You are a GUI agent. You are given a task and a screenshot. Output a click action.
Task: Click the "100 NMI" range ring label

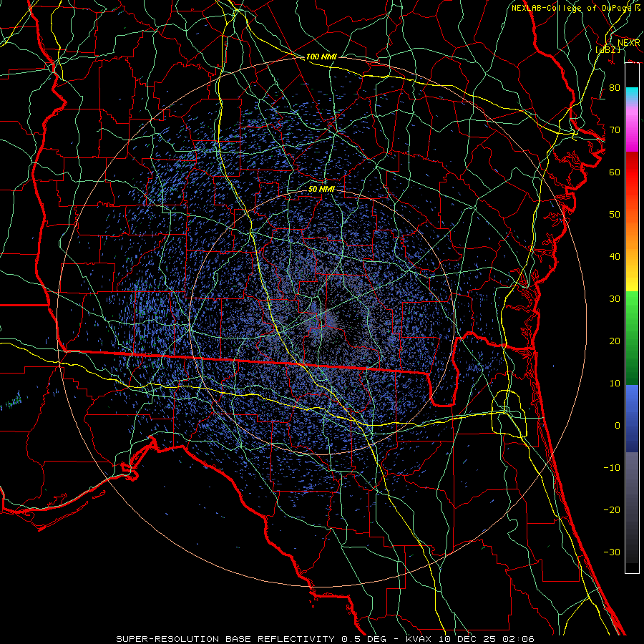[x=321, y=57]
